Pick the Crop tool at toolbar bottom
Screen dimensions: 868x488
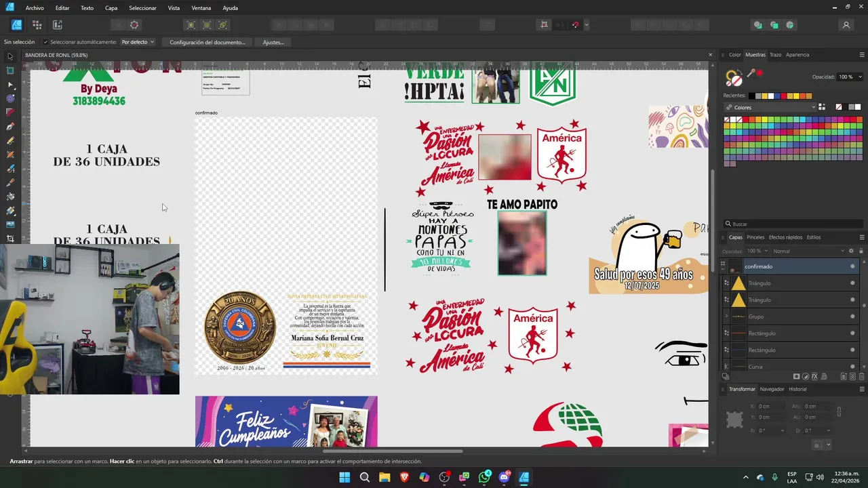[10, 239]
